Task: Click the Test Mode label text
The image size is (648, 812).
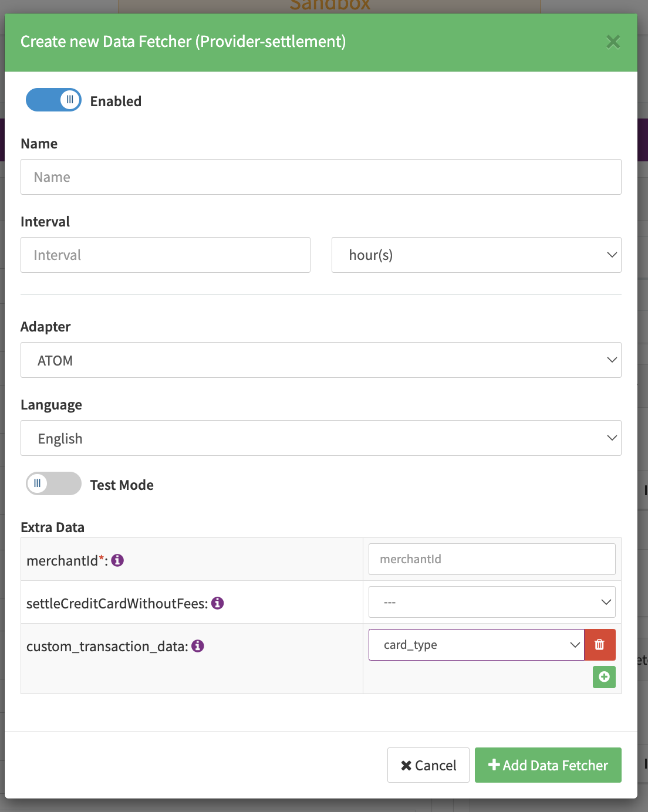Action: click(x=122, y=485)
